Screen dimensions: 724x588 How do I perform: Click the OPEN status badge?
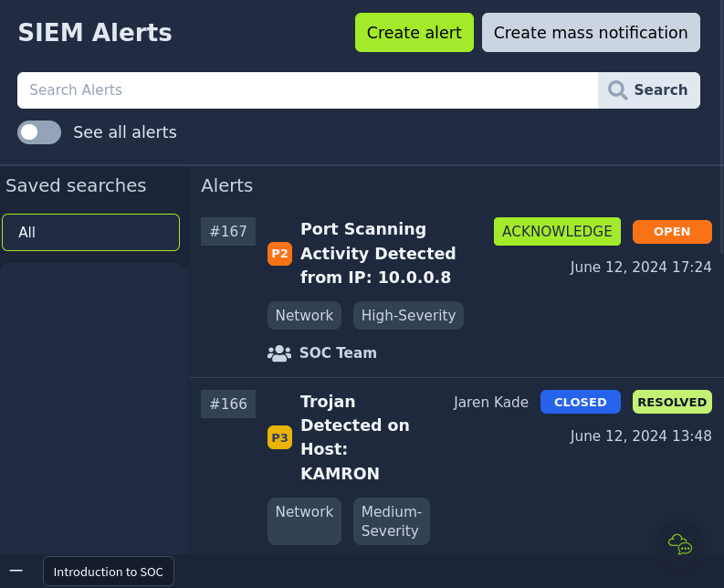pyautogui.click(x=671, y=232)
